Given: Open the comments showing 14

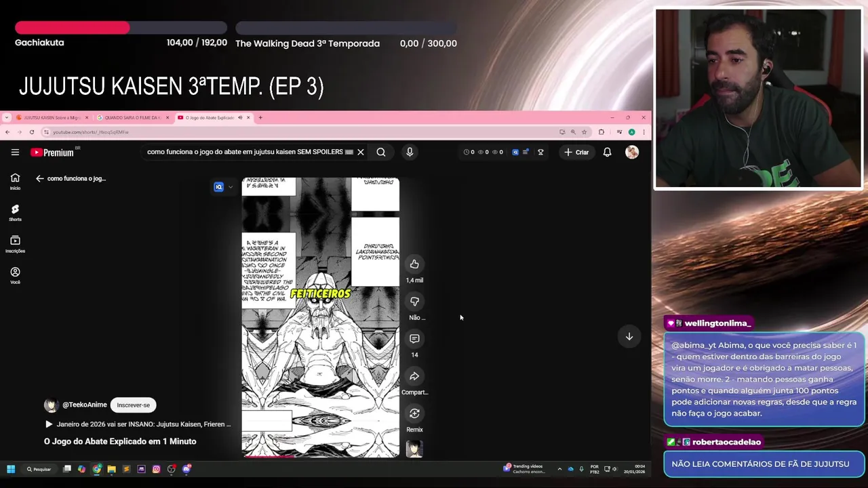Looking at the screenshot, I should [x=414, y=339].
